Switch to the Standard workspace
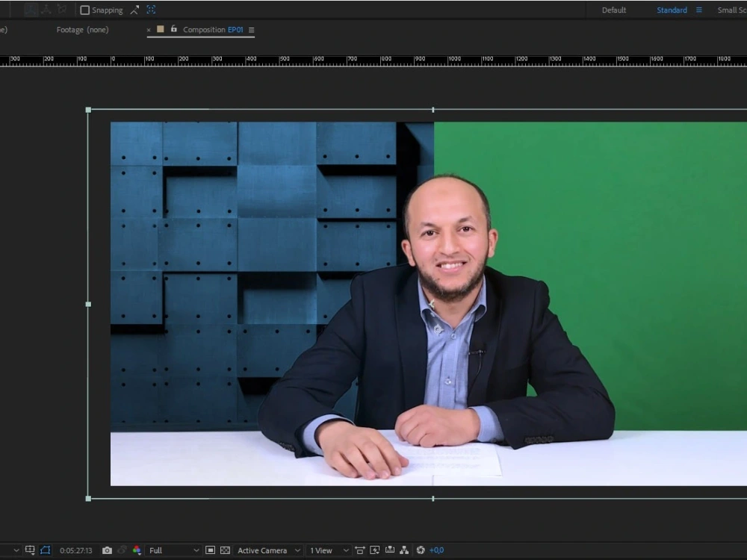This screenshot has height=560, width=747. pyautogui.click(x=672, y=10)
